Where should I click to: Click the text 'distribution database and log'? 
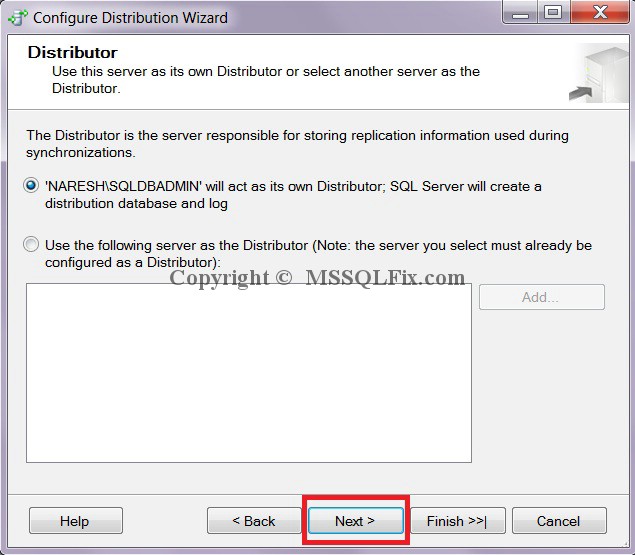[136, 203]
